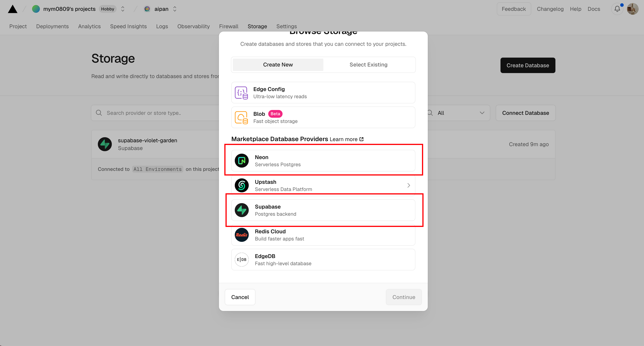Click the Upstash logo icon
The height and width of the screenshot is (346, 644).
242,185
